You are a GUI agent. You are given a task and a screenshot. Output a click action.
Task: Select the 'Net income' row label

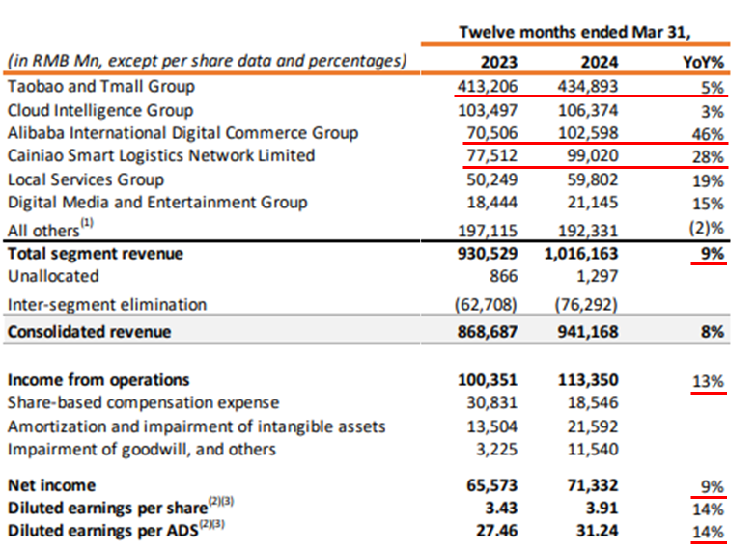point(51,485)
